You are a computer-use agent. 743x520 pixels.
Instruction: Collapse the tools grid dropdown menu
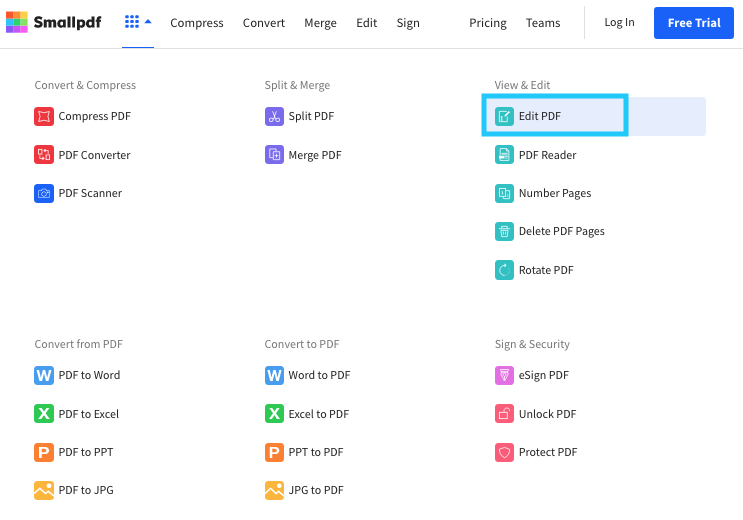tap(138, 22)
